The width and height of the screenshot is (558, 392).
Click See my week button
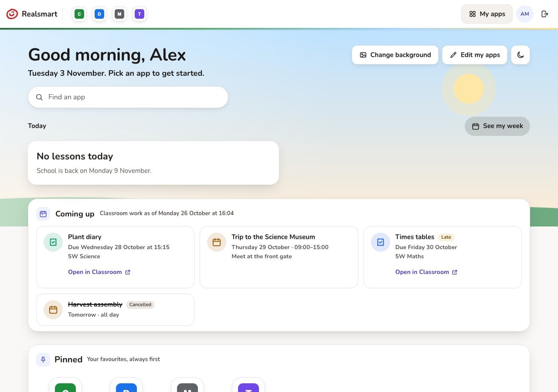497,126
